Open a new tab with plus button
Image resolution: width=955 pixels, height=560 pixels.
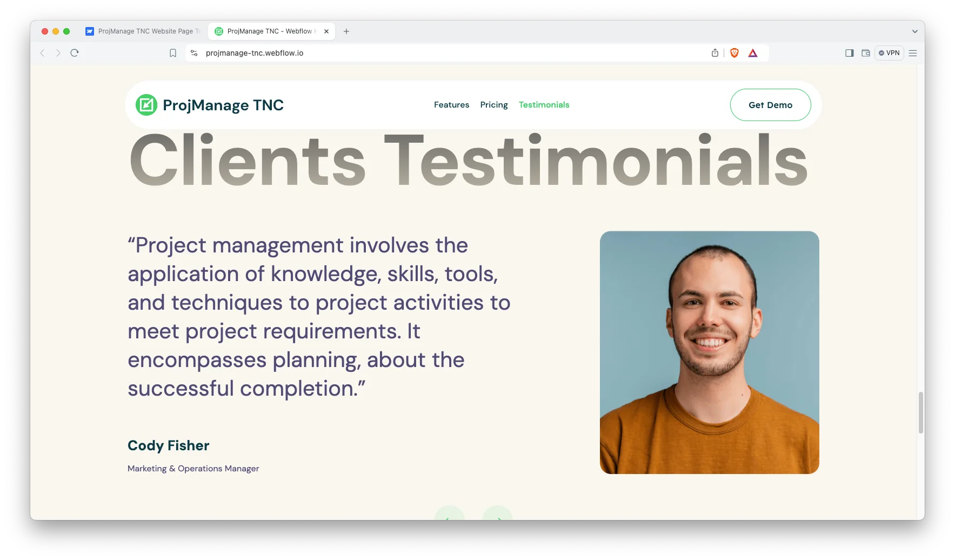click(x=346, y=31)
